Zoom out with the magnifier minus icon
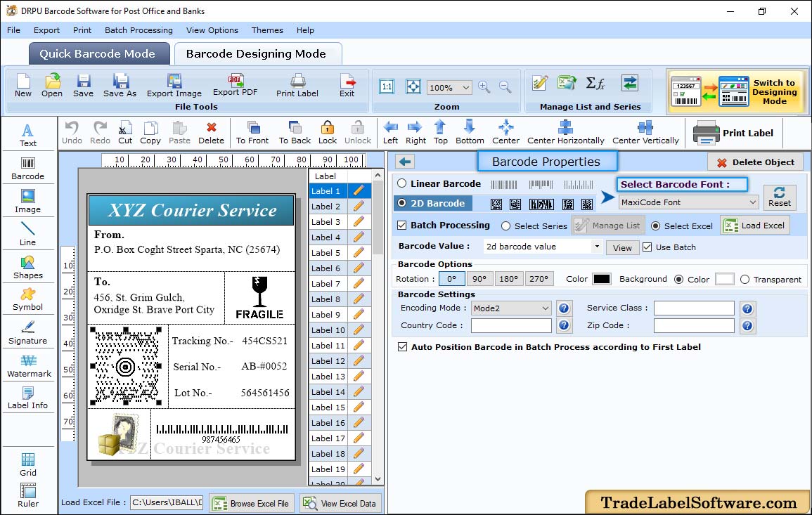Viewport: 812px width, 515px height. point(505,87)
